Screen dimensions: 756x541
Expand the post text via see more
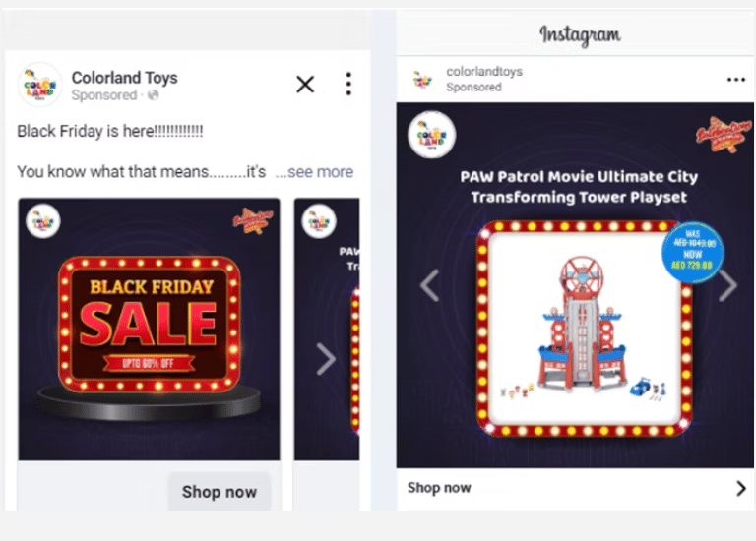[x=314, y=171]
